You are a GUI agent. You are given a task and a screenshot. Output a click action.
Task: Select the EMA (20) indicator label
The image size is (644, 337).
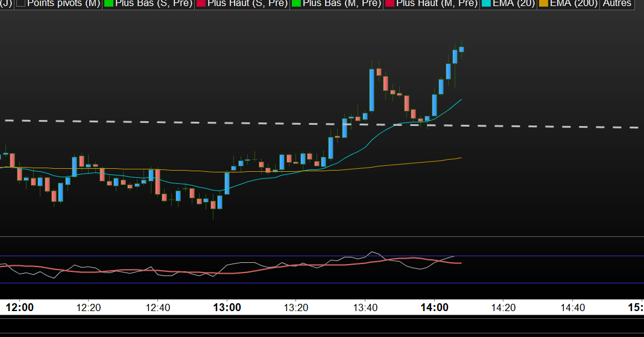(x=514, y=3)
